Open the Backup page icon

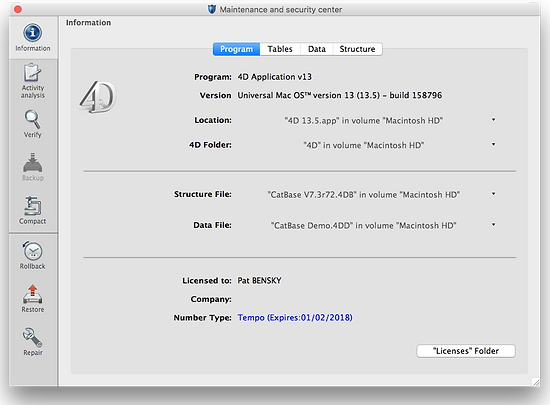(33, 163)
